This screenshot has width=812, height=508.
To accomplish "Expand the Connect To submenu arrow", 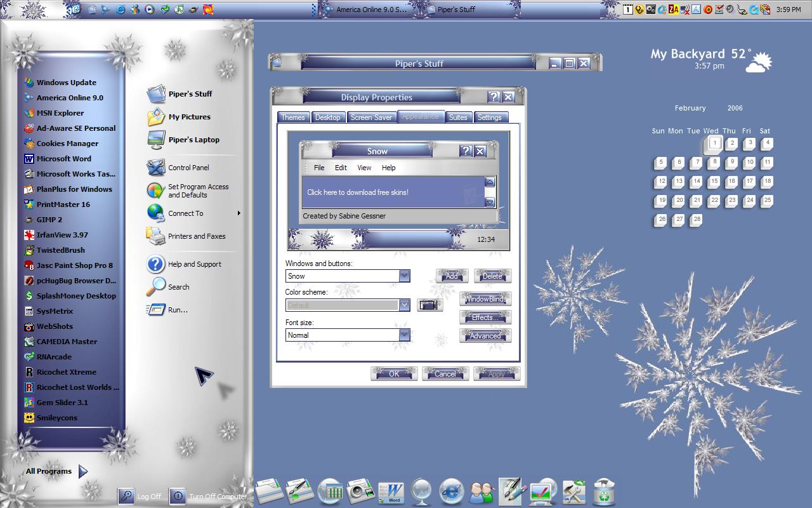I will pyautogui.click(x=239, y=213).
